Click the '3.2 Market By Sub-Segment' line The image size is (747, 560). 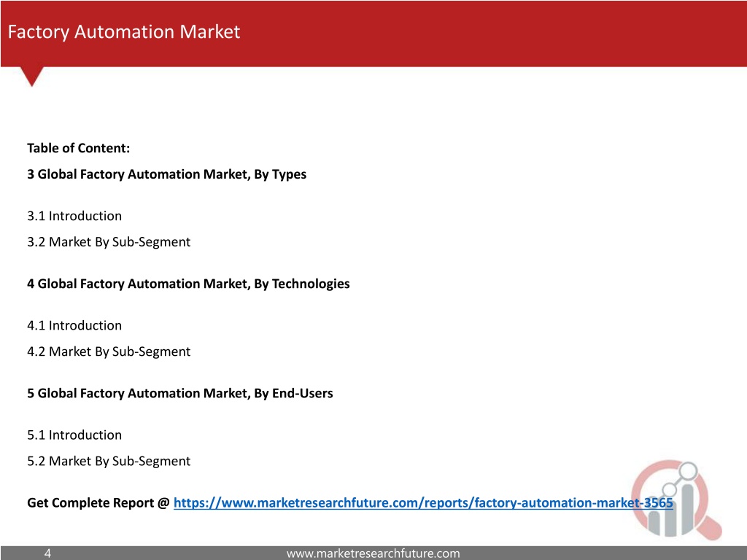pos(109,242)
